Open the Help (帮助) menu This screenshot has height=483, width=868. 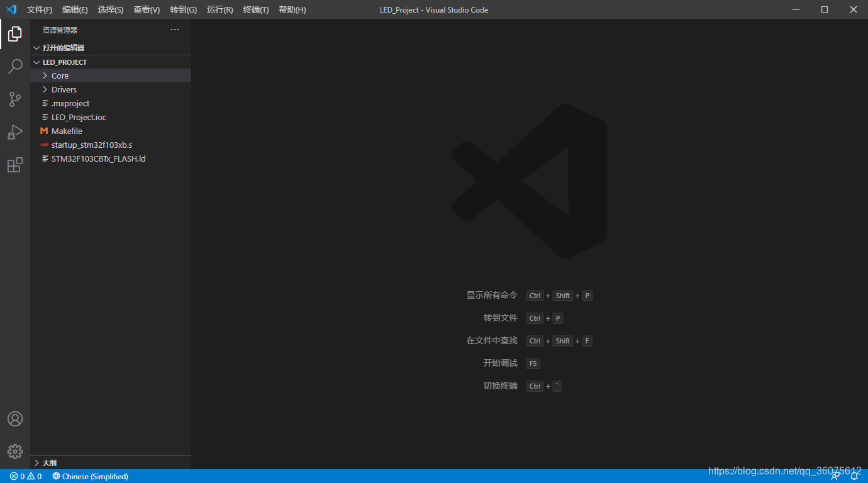tap(292, 9)
